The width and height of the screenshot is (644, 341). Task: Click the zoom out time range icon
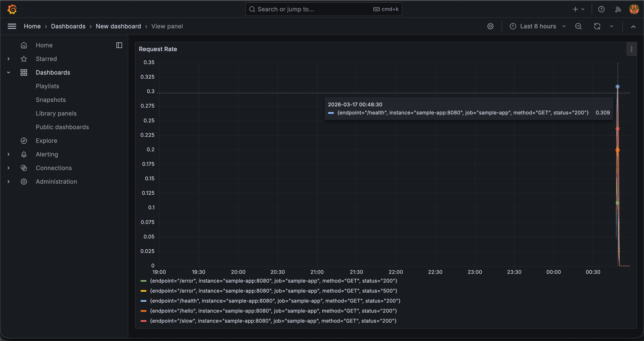coord(578,26)
